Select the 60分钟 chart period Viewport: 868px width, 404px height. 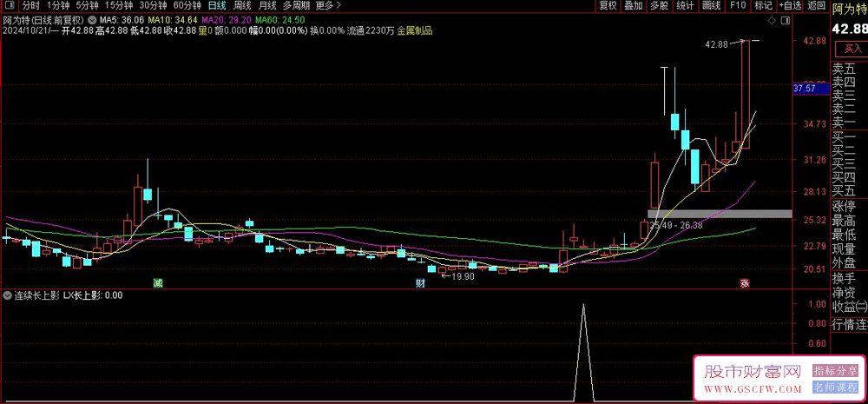[187, 5]
